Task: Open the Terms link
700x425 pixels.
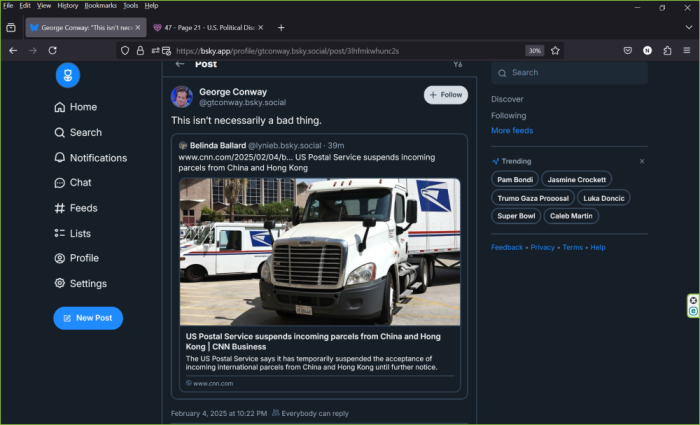Action: pos(572,247)
